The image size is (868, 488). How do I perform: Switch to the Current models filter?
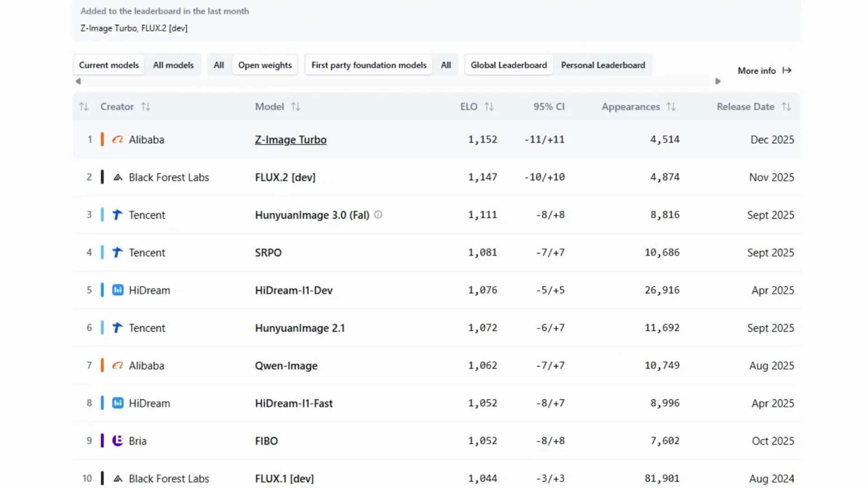click(109, 65)
